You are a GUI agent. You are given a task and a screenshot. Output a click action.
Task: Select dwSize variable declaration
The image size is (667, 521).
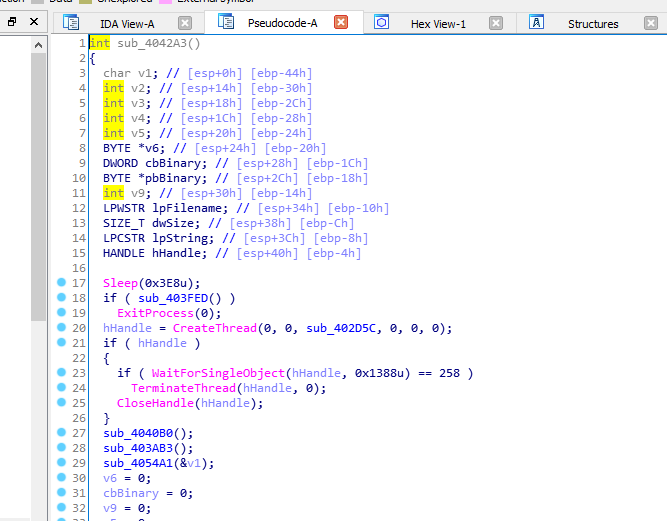[x=173, y=223]
